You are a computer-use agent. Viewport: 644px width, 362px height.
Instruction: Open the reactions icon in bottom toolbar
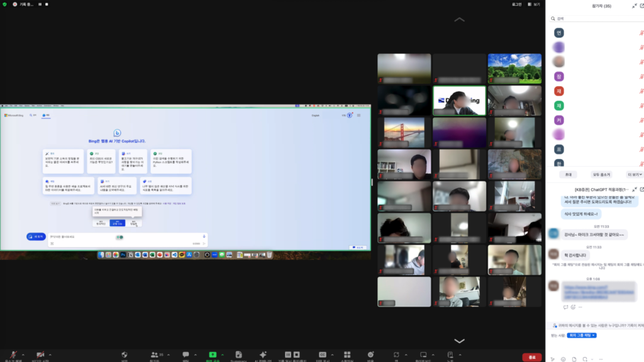click(370, 355)
